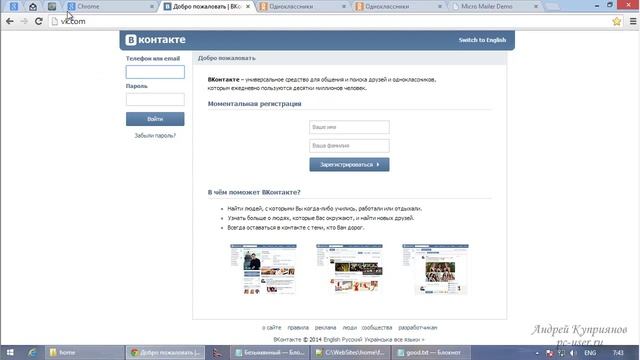The image size is (640, 360).
Task: Click the Войти login button
Action: coord(155,119)
